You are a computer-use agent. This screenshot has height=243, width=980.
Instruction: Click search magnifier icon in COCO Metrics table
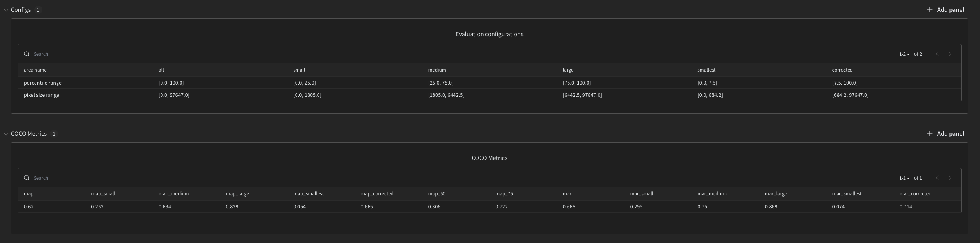pos(27,178)
